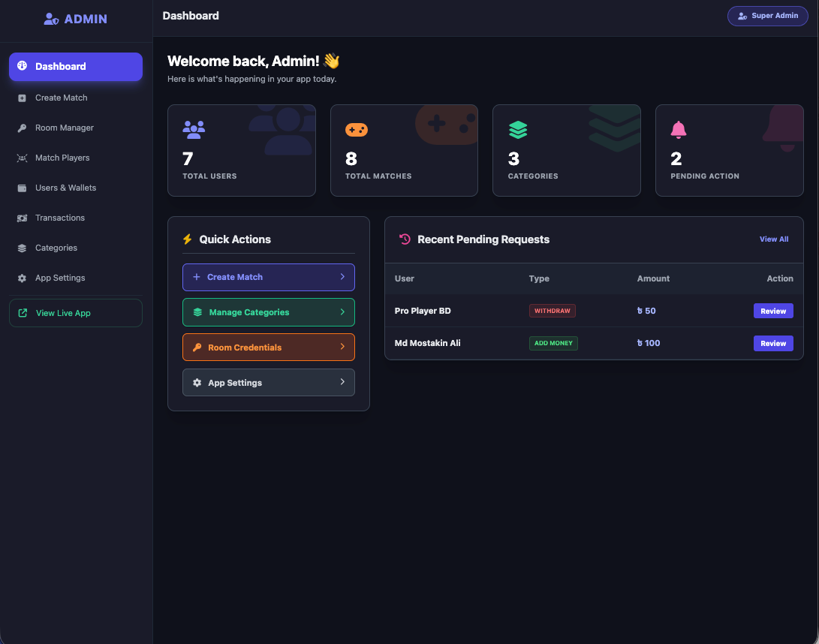Open Match Players in sidebar
The image size is (819, 644).
pyautogui.click(x=76, y=158)
